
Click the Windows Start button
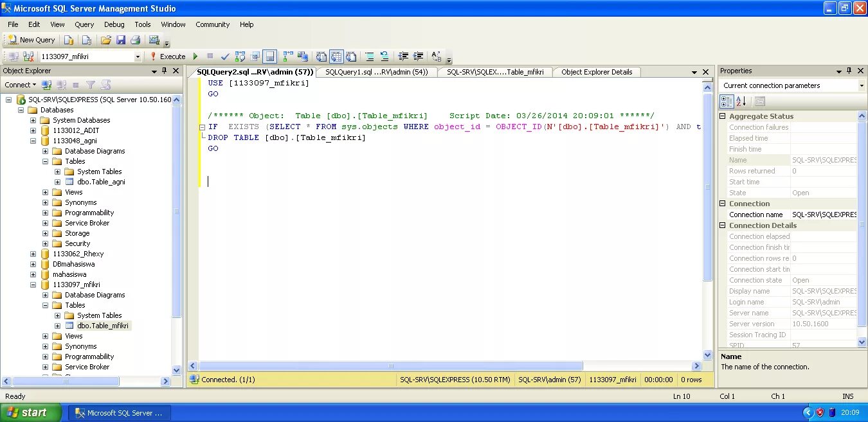[x=31, y=412]
